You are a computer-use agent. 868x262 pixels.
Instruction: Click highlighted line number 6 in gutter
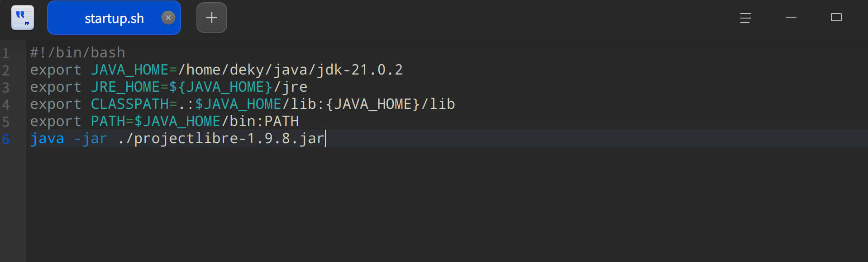pyautogui.click(x=6, y=139)
